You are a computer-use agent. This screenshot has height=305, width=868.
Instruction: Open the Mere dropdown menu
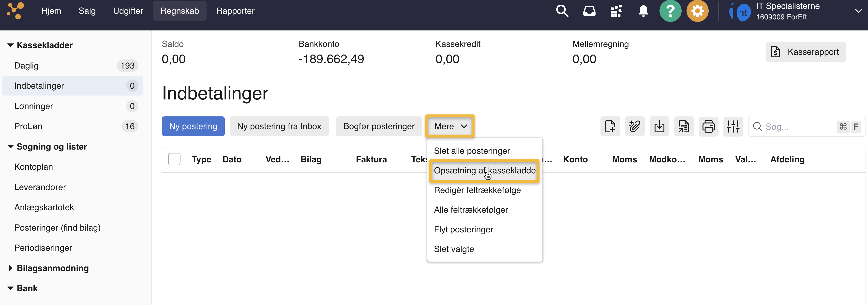coord(449,126)
